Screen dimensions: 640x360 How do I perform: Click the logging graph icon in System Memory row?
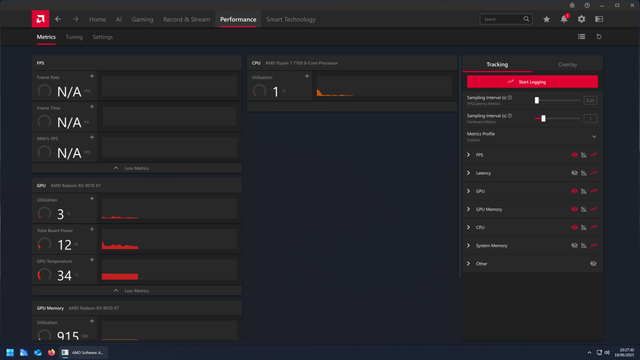pyautogui.click(x=593, y=245)
